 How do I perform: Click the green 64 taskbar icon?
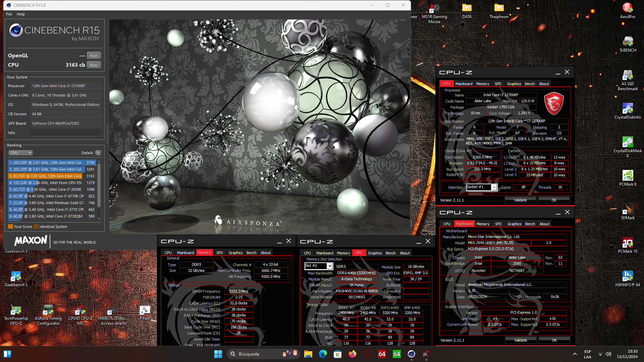coord(396,354)
